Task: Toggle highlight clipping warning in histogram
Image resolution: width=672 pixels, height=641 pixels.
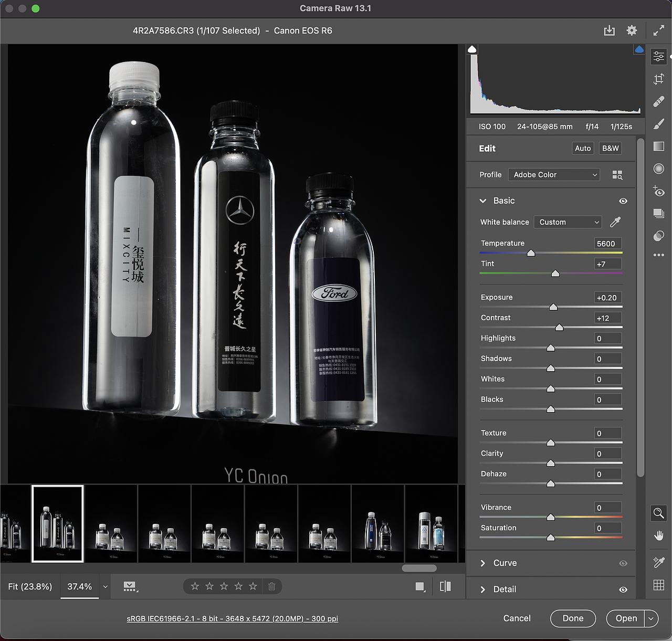Action: click(x=639, y=49)
